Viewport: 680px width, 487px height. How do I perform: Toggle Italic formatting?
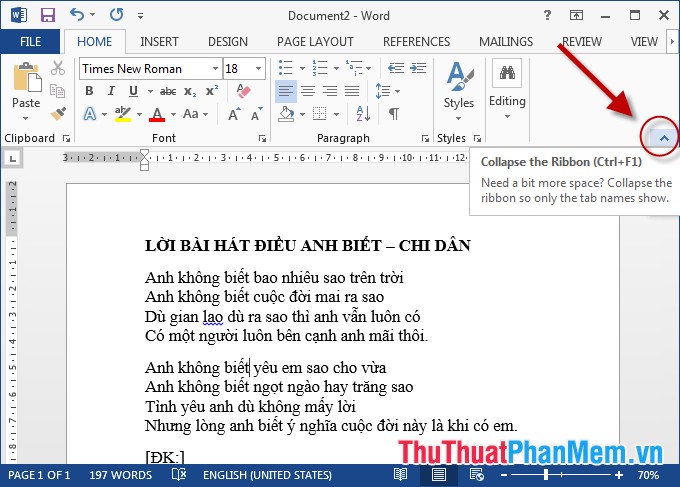pos(111,91)
